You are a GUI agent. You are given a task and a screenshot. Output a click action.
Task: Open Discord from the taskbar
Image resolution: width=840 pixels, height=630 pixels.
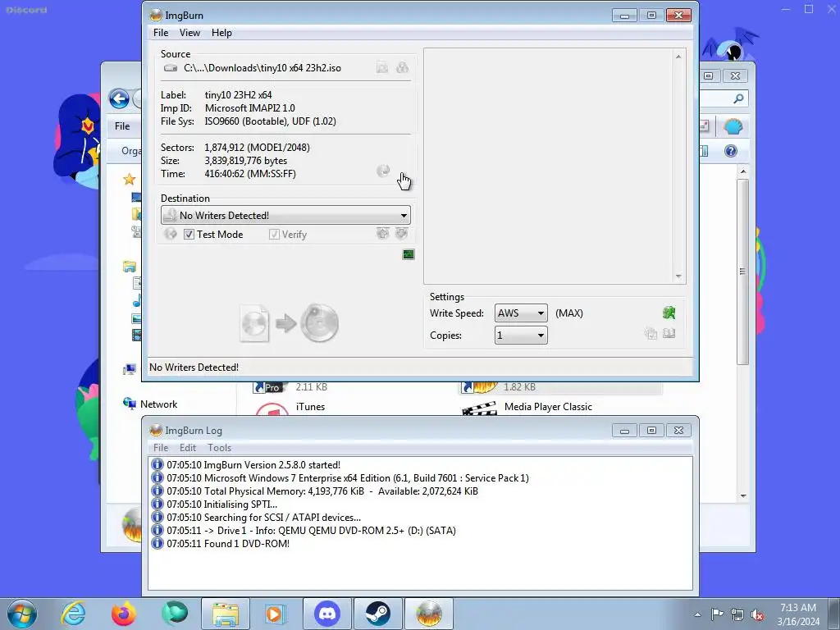(327, 614)
